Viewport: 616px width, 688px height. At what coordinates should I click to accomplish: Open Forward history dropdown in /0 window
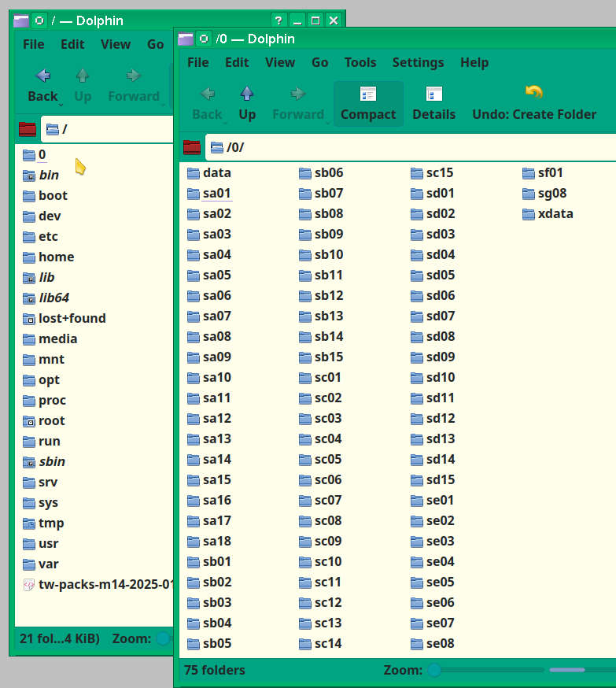click(327, 123)
